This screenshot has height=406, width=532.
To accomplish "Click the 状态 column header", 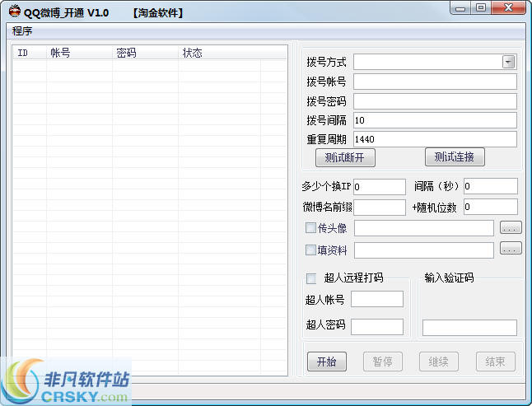I will tap(220, 53).
